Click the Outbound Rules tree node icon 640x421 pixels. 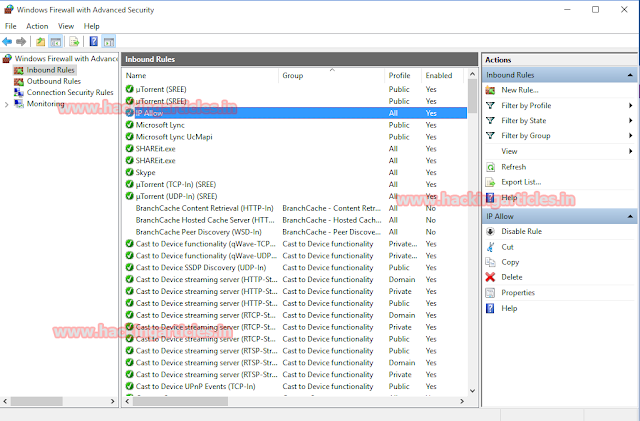[19, 81]
